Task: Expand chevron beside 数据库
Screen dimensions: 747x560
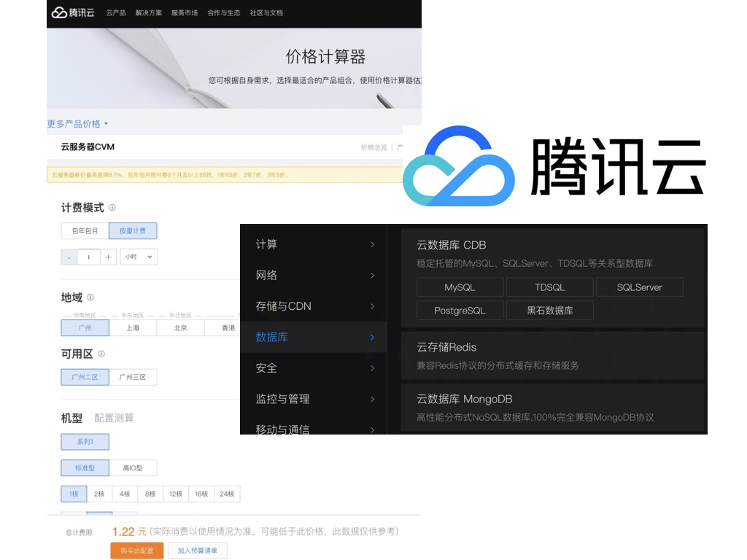Action: 373,337
